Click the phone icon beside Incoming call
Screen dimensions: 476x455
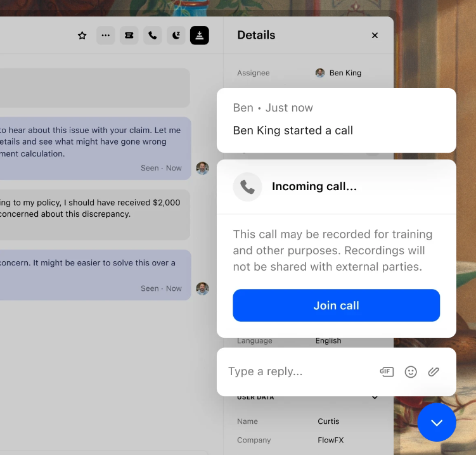tap(247, 187)
